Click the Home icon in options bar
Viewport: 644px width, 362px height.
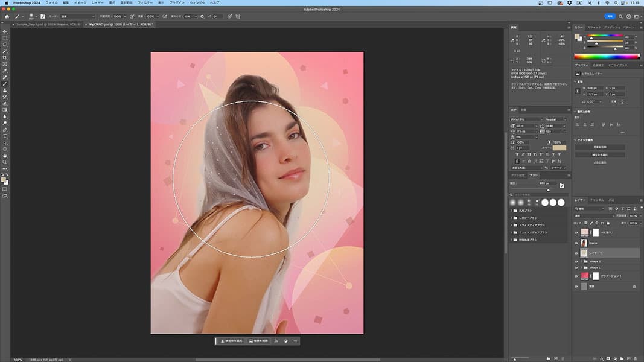click(x=7, y=16)
